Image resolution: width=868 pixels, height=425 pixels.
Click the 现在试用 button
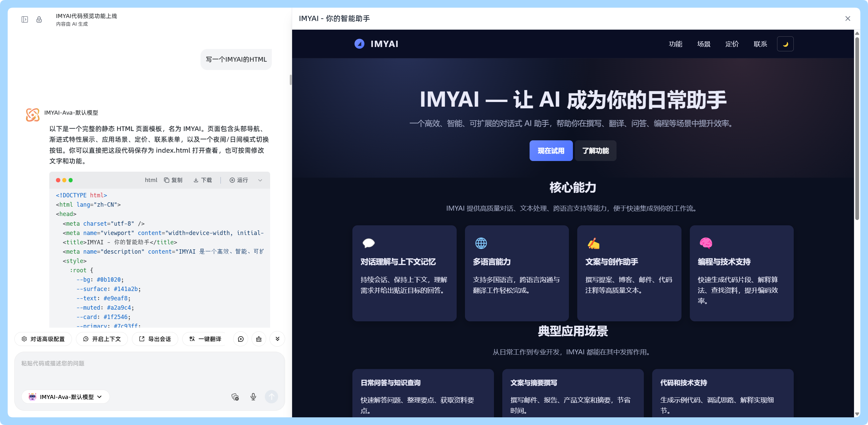coord(551,151)
